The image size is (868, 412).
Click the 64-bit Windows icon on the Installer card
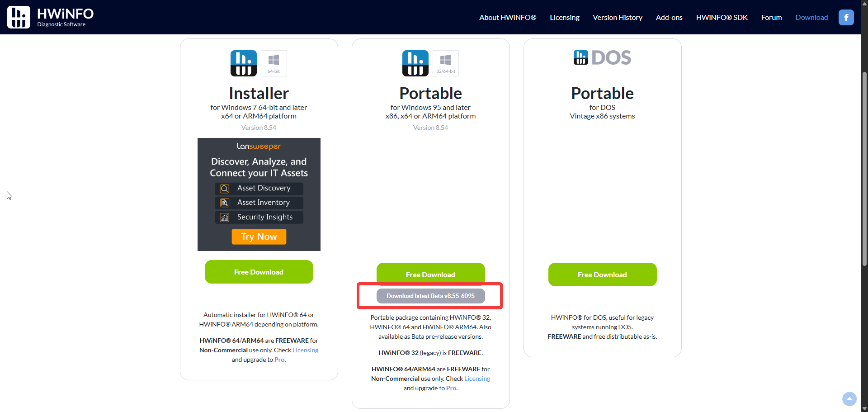[x=274, y=63]
